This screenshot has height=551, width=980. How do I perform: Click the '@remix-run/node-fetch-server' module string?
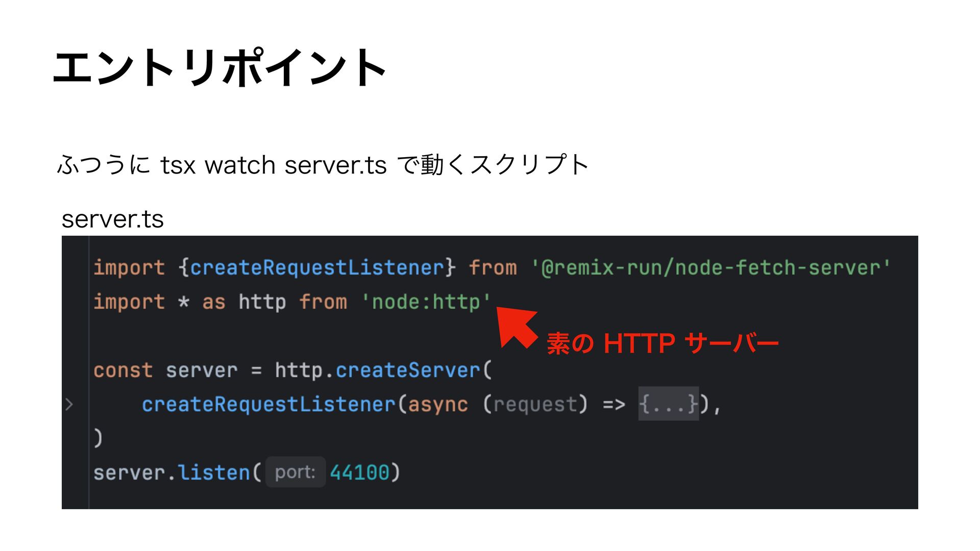click(x=710, y=268)
